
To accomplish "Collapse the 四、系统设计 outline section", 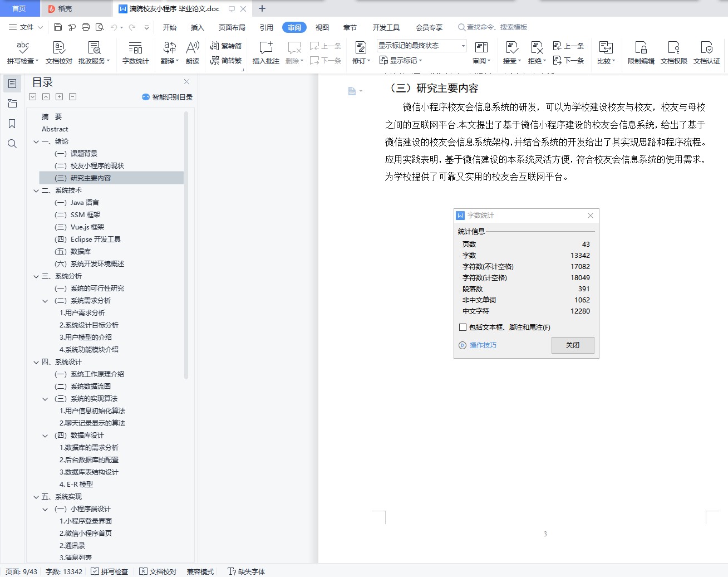I will pos(35,361).
